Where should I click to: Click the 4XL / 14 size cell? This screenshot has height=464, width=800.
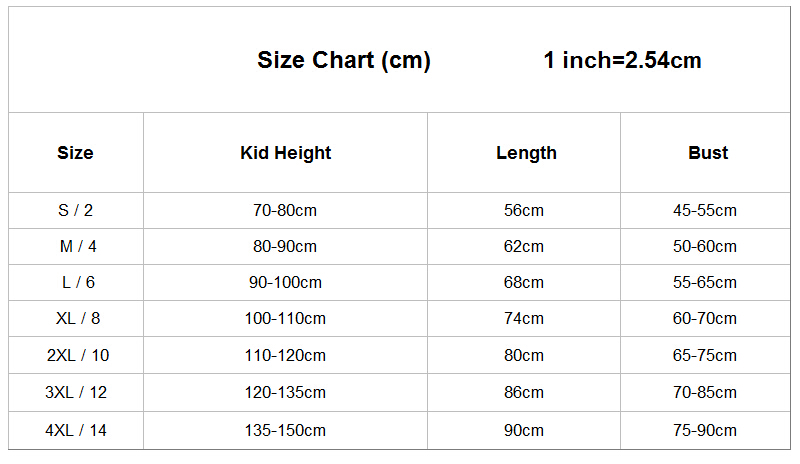pos(76,430)
